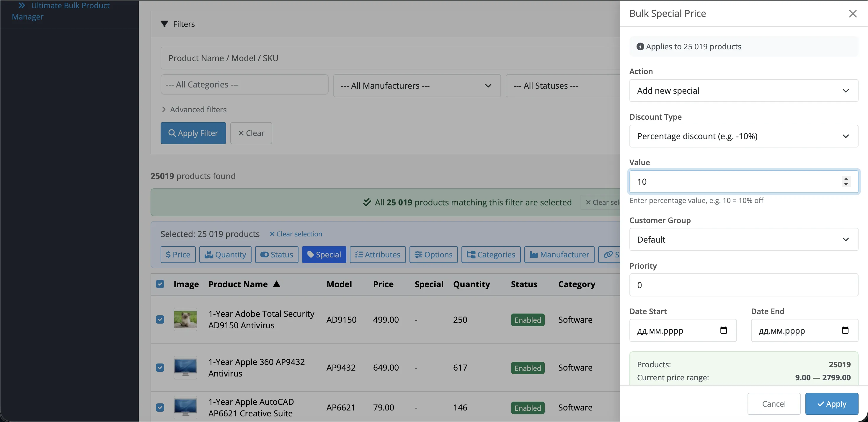Image resolution: width=868 pixels, height=422 pixels.
Task: Click the Special column header
Action: click(429, 284)
